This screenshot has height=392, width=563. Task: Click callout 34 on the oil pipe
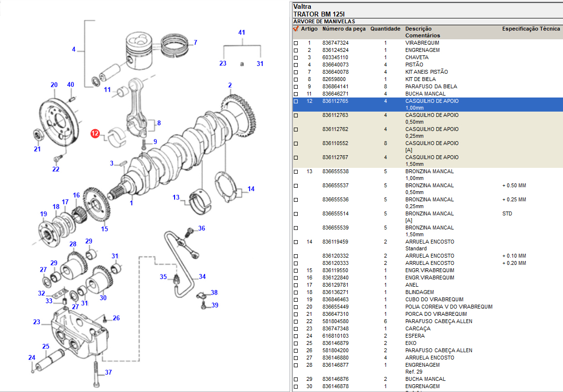(202, 277)
